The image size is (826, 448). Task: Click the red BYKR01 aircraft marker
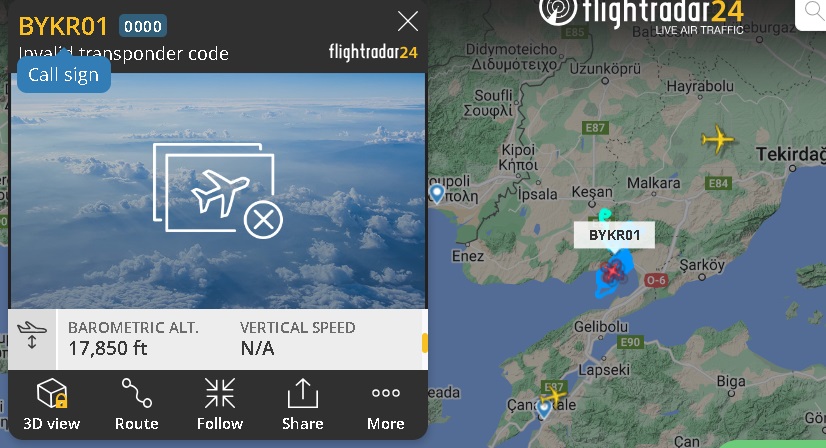click(x=612, y=271)
